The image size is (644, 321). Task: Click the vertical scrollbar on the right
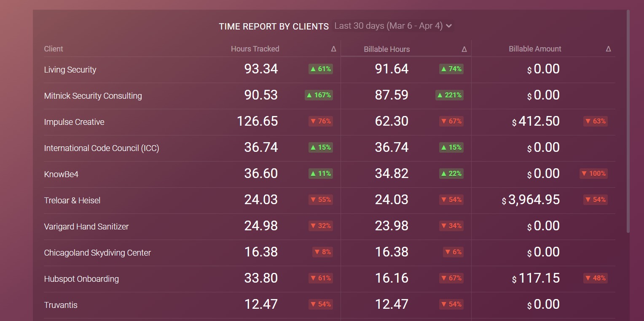tap(628, 122)
